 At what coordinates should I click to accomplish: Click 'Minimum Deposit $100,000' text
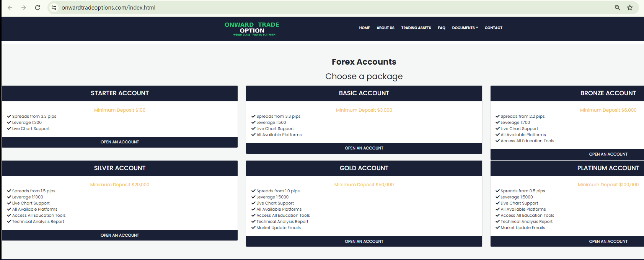click(608, 185)
